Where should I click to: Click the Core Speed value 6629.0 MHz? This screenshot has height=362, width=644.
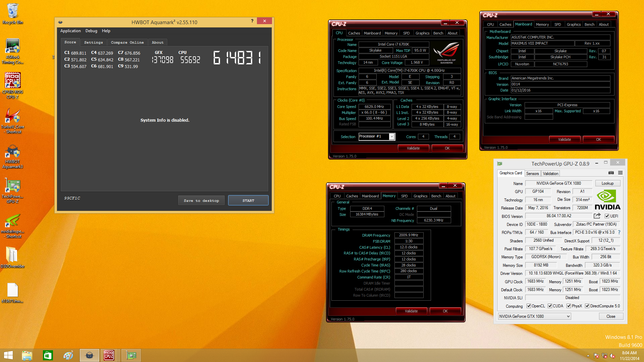pyautogui.click(x=374, y=107)
